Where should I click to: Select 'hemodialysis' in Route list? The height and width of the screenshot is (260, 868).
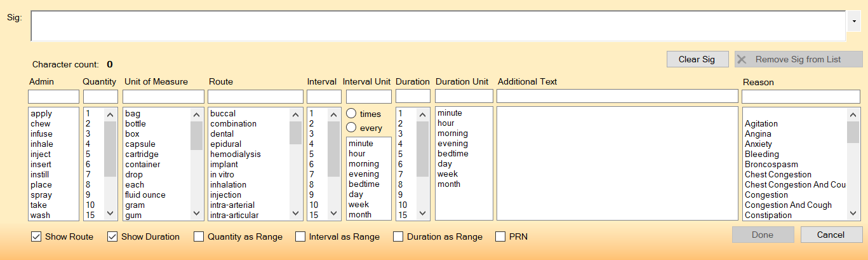tap(236, 154)
